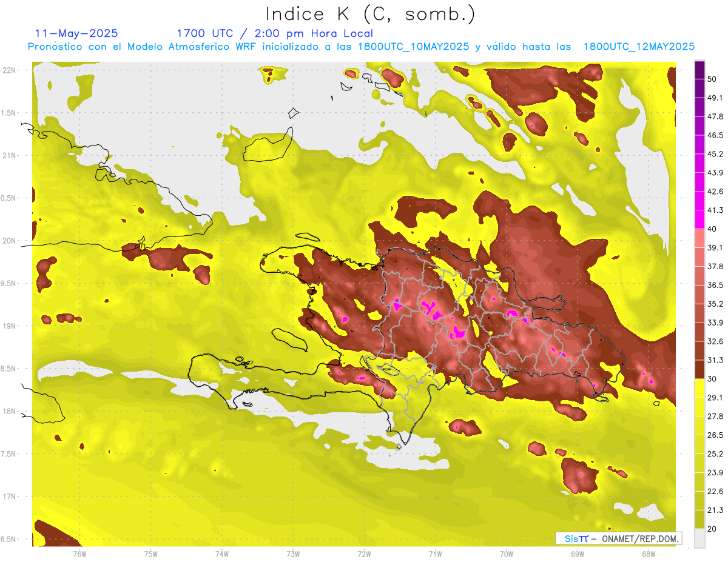This screenshot has width=728, height=562.
Task: Select the 1.5N latitude label
Action: [x=9, y=113]
